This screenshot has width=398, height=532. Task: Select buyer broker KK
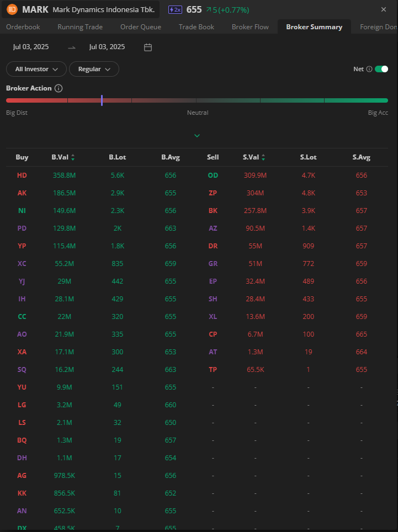tap(22, 493)
